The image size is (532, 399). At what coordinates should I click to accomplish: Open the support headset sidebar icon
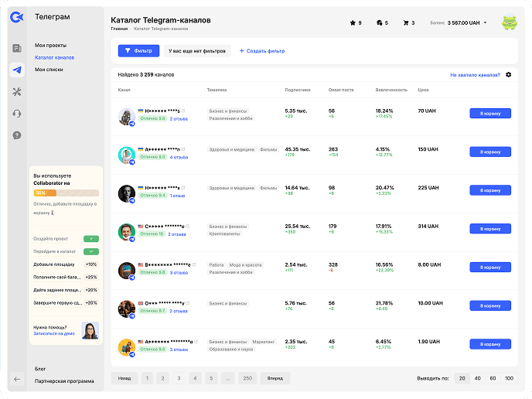pos(17,114)
